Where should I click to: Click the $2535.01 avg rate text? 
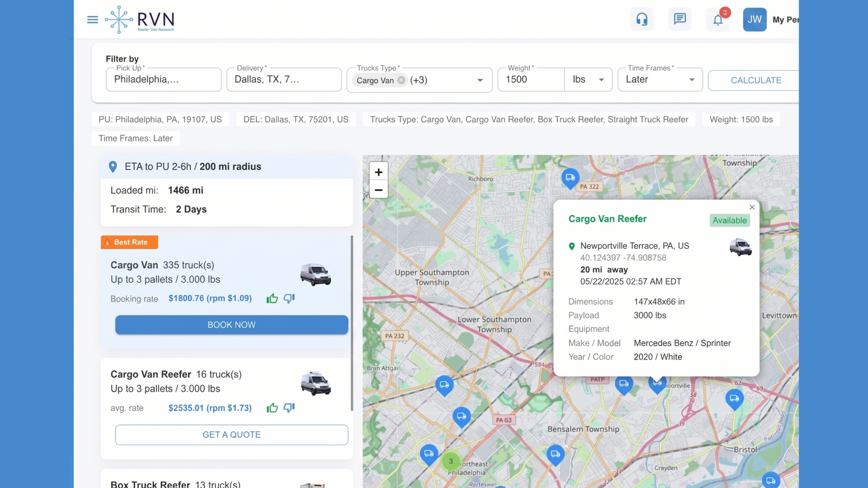tap(210, 408)
